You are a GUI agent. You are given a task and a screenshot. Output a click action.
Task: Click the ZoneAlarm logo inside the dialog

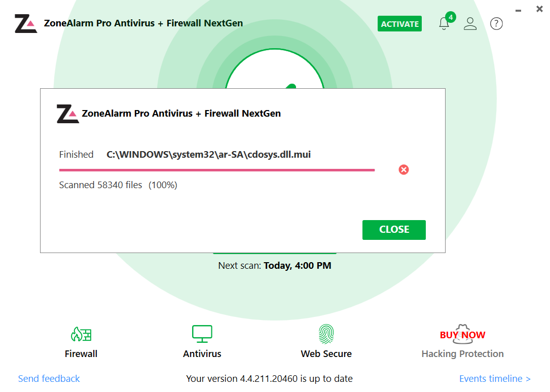click(66, 113)
